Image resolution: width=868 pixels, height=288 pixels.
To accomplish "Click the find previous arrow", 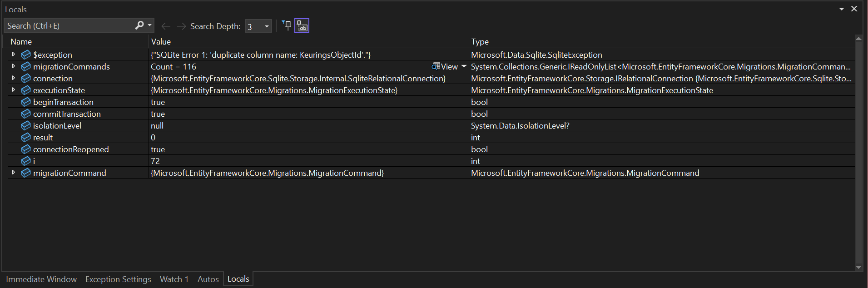I will 166,26.
